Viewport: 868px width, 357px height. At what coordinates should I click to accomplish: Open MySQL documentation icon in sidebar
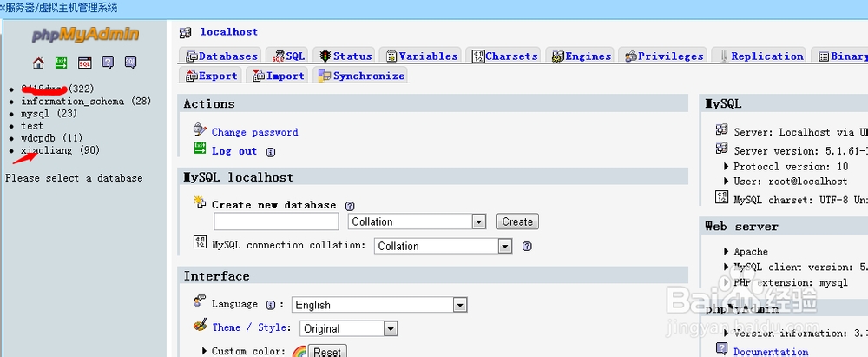click(x=131, y=63)
